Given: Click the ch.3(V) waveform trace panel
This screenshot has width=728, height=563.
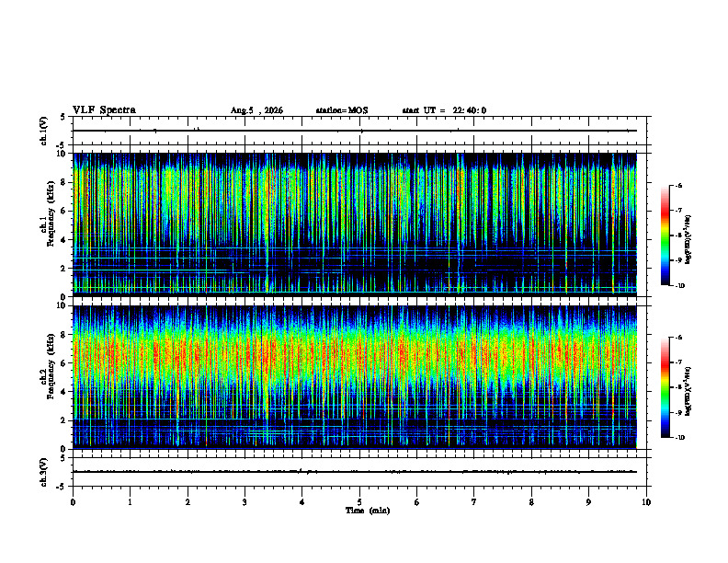Looking at the screenshot, I should [359, 472].
